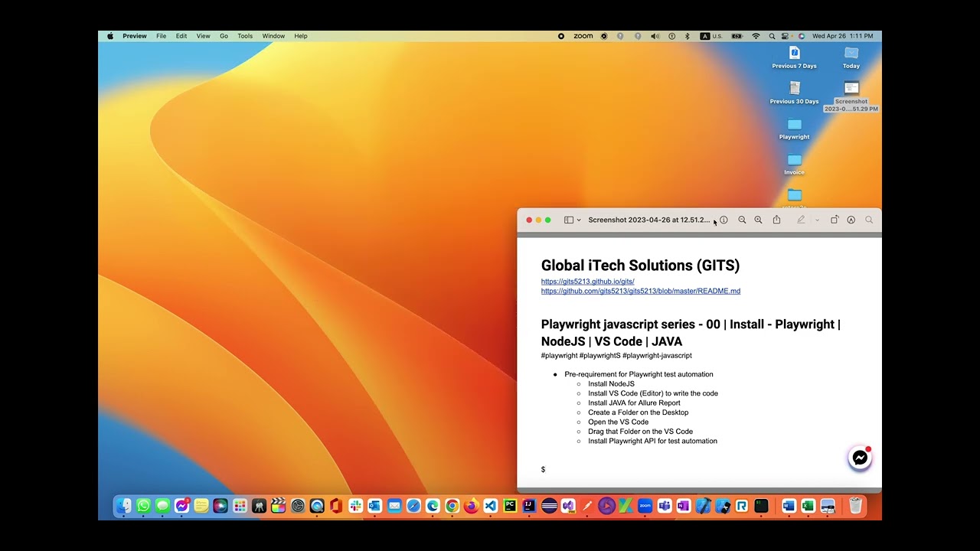Expand the sidebar view options chevron
This screenshot has height=551, width=980.
(x=579, y=220)
